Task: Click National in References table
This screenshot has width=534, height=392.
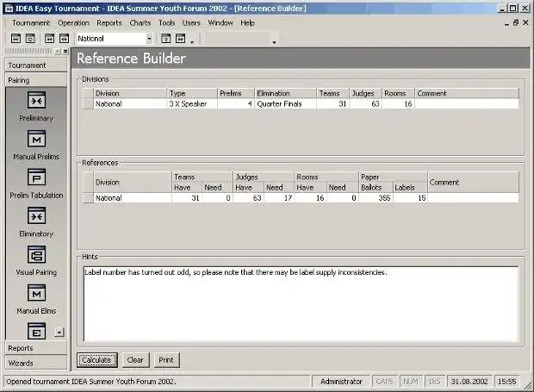Action: [133, 198]
